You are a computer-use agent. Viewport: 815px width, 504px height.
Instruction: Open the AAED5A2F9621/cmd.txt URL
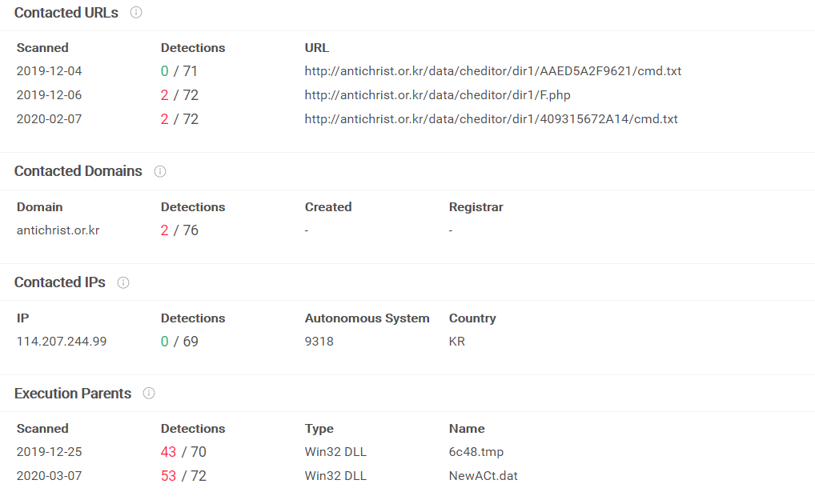point(492,71)
